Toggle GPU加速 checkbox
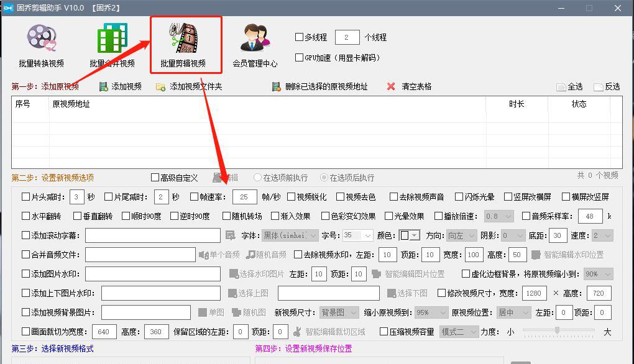Viewport: 634px width, 364px height. coord(299,58)
